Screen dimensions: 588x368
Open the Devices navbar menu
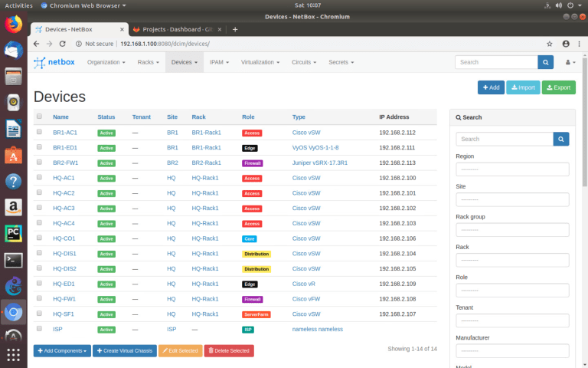(x=184, y=62)
